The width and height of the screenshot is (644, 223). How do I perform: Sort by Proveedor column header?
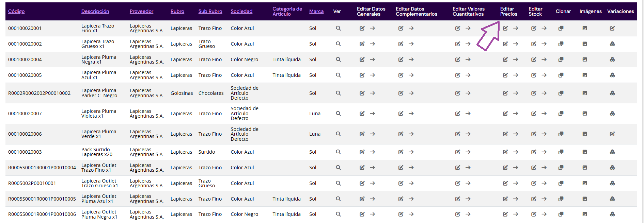(141, 11)
